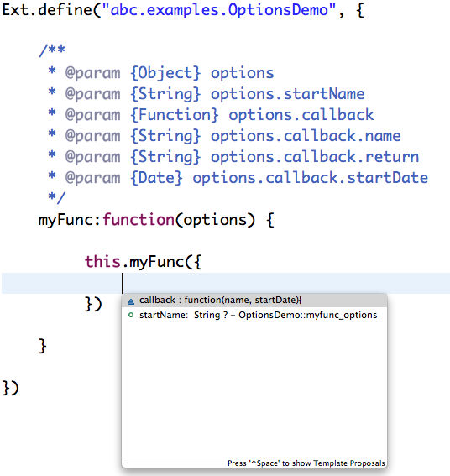Click the myFunc:function(options) declaration
Screen dimensions: 450x476
(x=156, y=220)
